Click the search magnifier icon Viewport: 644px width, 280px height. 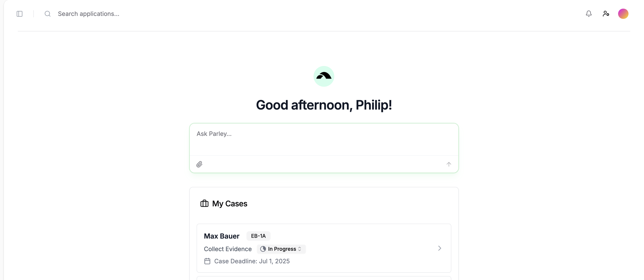pos(47,14)
